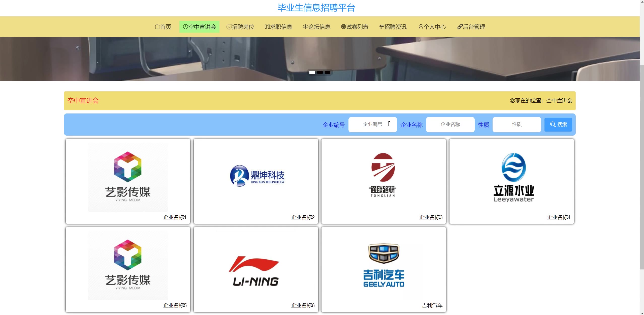Open the 首页 home menu item
Screen dimensions: 644x315
(163, 27)
